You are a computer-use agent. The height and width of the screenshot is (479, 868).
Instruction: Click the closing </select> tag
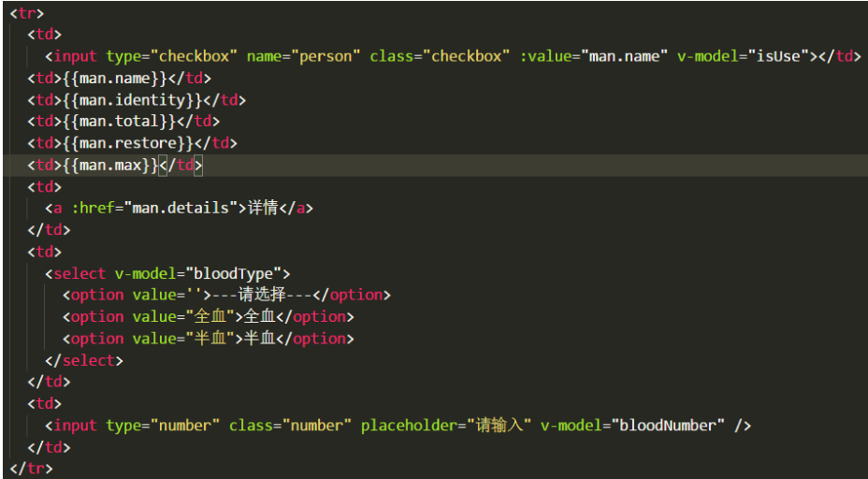click(x=84, y=360)
